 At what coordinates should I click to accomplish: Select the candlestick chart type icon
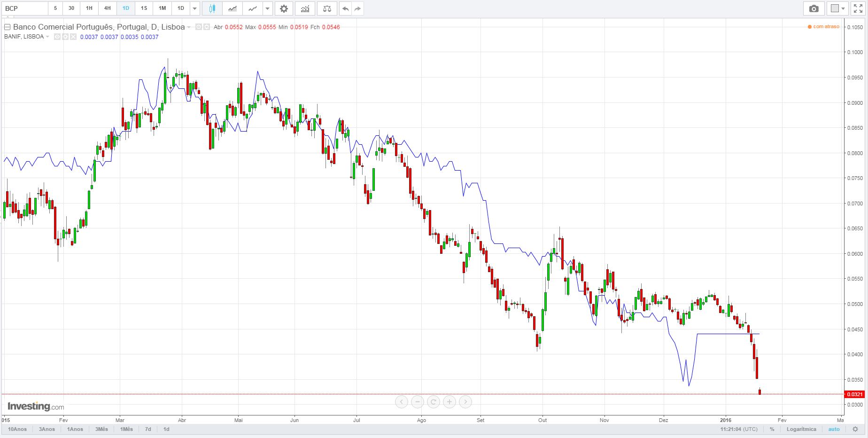pos(212,8)
